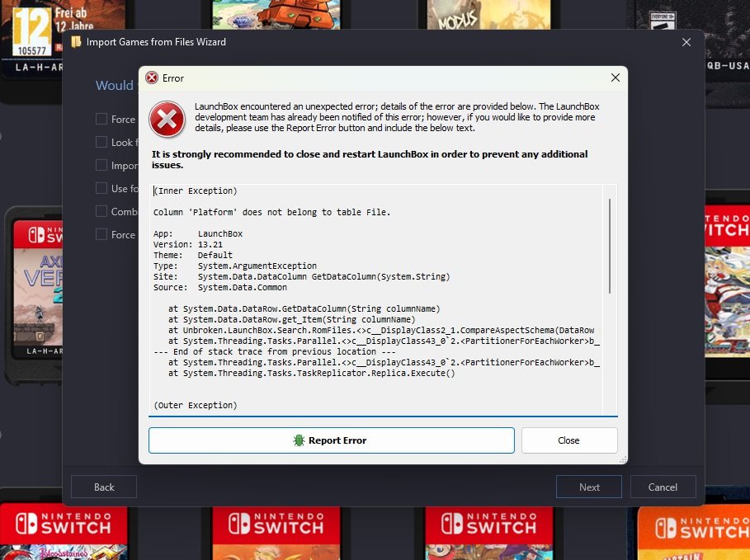
Task: Click the 'Version: 13.21' line
Action: coord(188,244)
